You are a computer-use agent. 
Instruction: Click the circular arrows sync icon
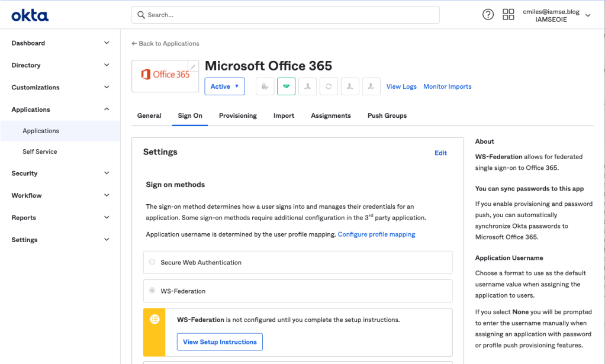329,86
